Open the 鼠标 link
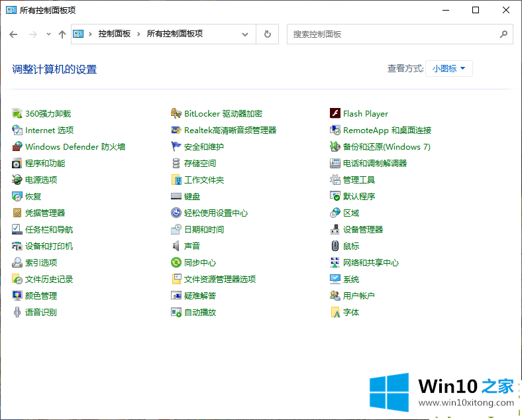 (351, 246)
